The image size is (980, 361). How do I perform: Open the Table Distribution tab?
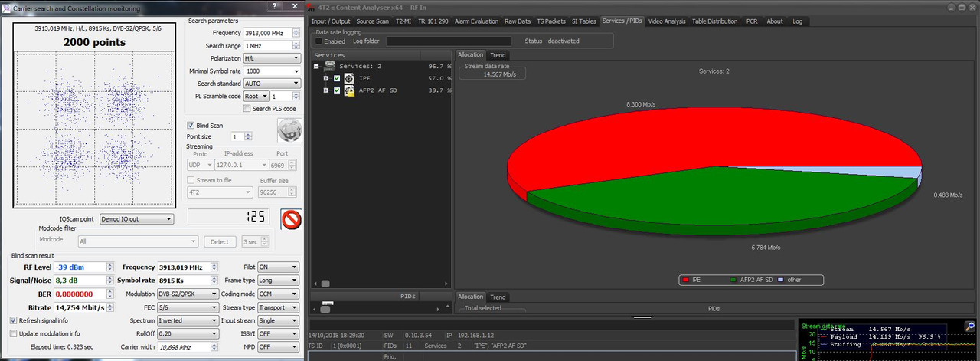[x=715, y=21]
